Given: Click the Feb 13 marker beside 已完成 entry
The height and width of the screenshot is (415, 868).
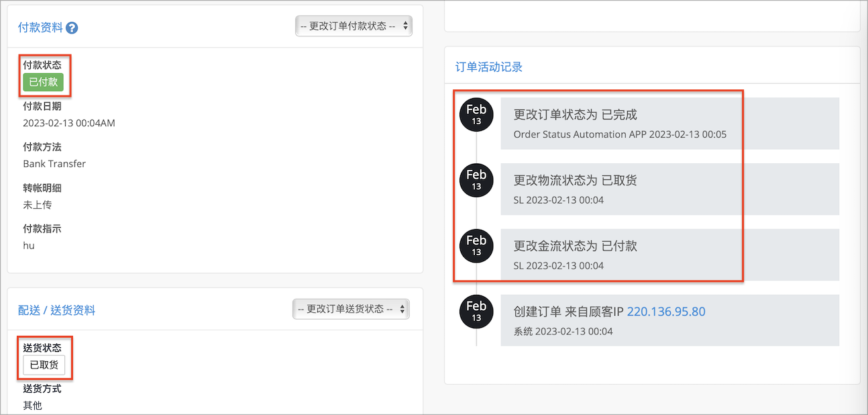Looking at the screenshot, I should click(x=476, y=114).
